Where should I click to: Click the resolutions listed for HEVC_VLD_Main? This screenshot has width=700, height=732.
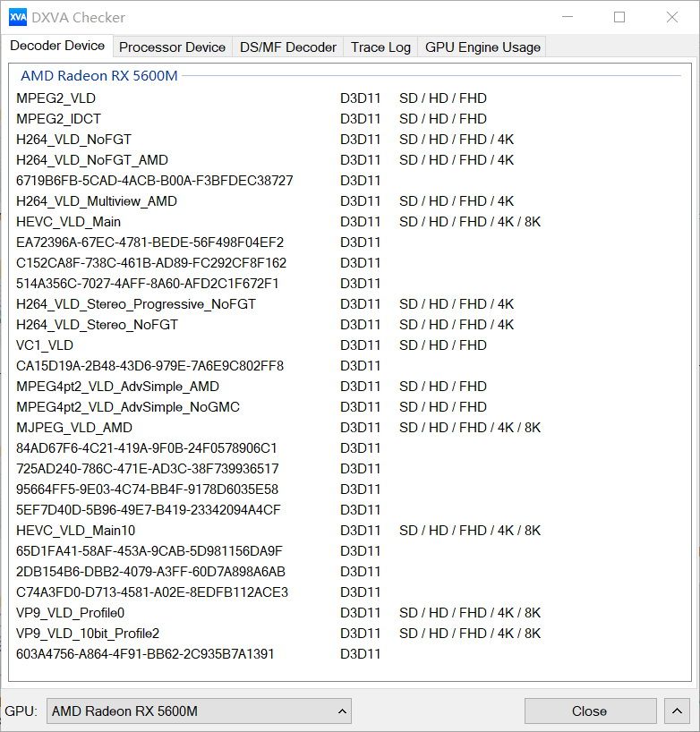(470, 222)
